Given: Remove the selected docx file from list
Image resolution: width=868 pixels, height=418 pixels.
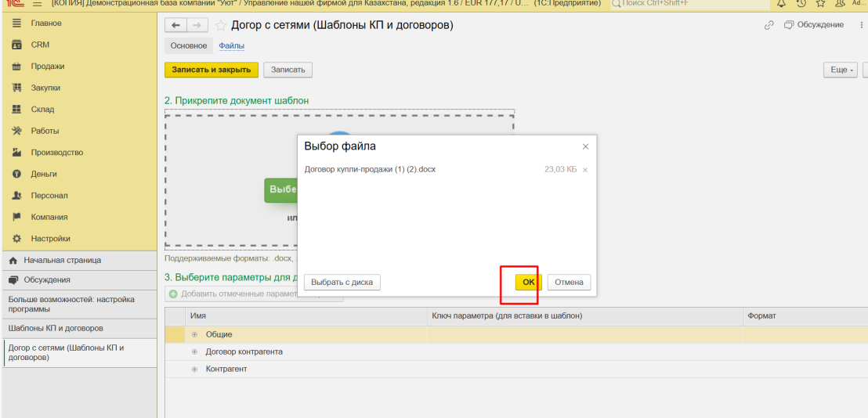Looking at the screenshot, I should coord(585,170).
